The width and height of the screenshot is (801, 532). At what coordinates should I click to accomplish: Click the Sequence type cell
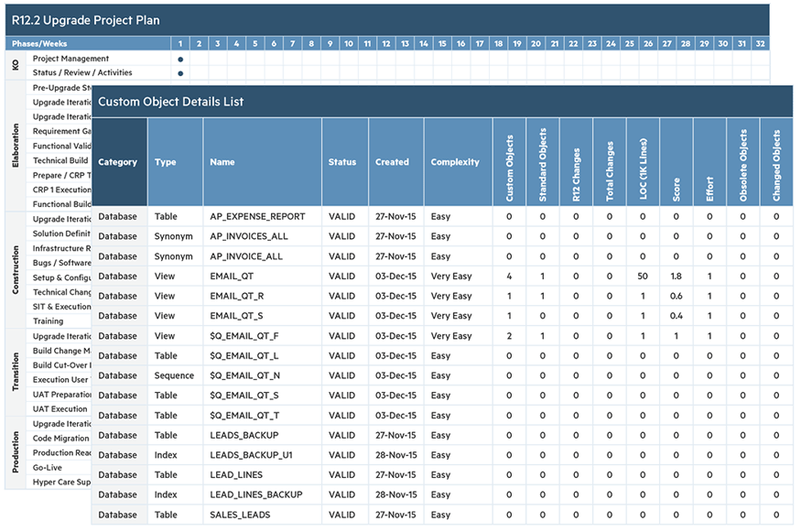coord(174,375)
